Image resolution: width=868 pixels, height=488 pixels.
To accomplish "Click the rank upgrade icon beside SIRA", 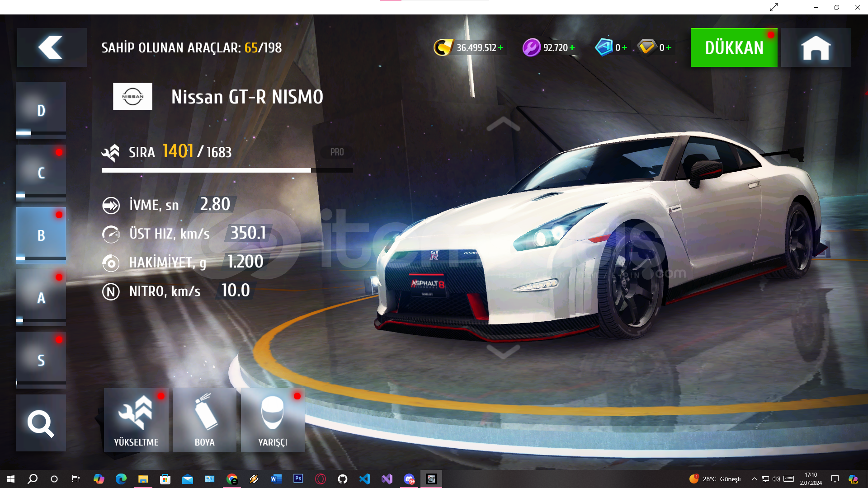I will coord(111,153).
